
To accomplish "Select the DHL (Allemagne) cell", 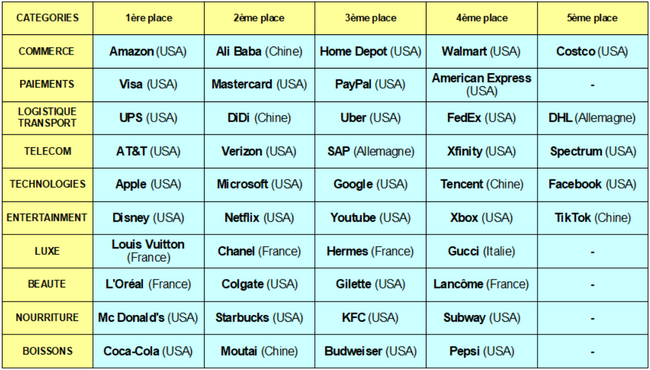I will (592, 118).
